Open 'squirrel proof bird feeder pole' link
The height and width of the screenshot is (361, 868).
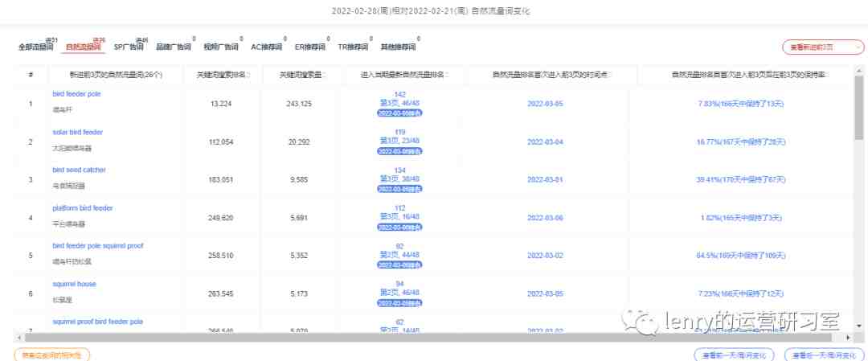[x=98, y=322]
